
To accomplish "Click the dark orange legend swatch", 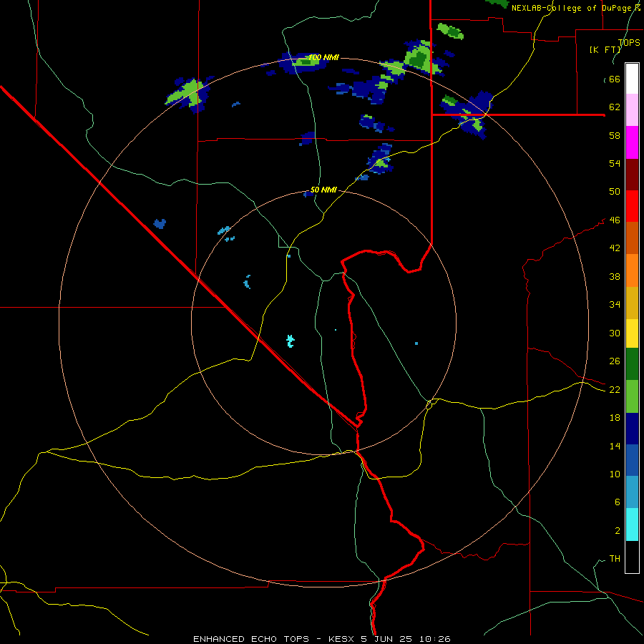I will click(632, 238).
